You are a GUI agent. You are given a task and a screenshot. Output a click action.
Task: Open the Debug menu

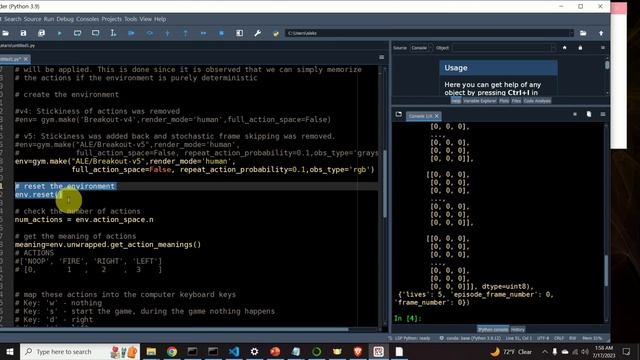click(x=65, y=19)
